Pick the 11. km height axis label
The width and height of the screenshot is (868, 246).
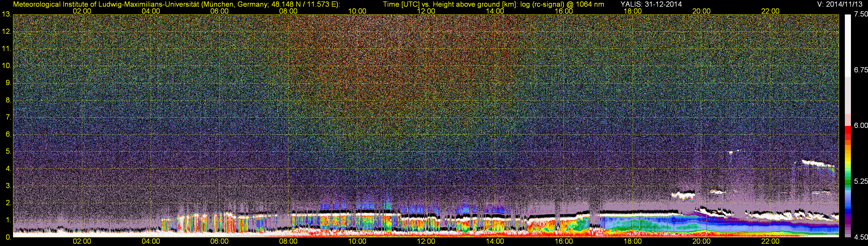coord(7,49)
